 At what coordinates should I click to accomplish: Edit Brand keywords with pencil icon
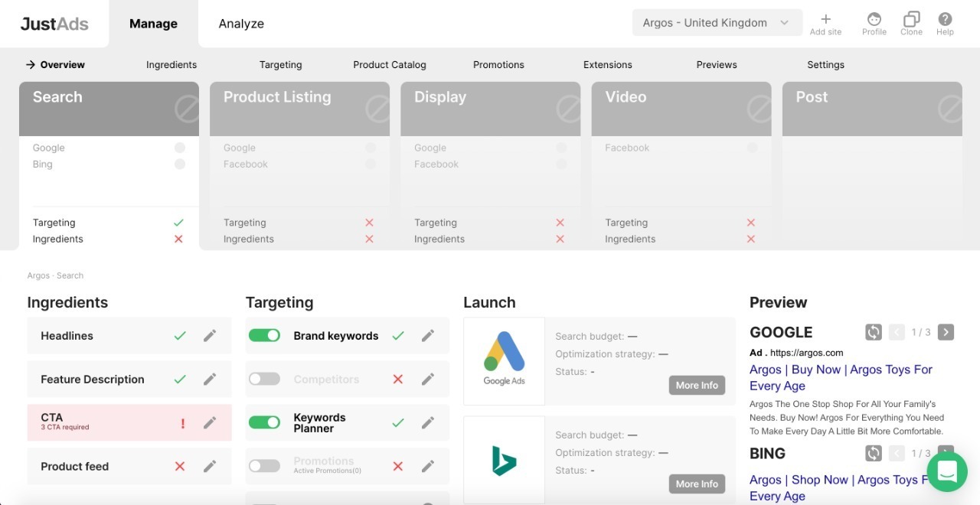click(428, 335)
